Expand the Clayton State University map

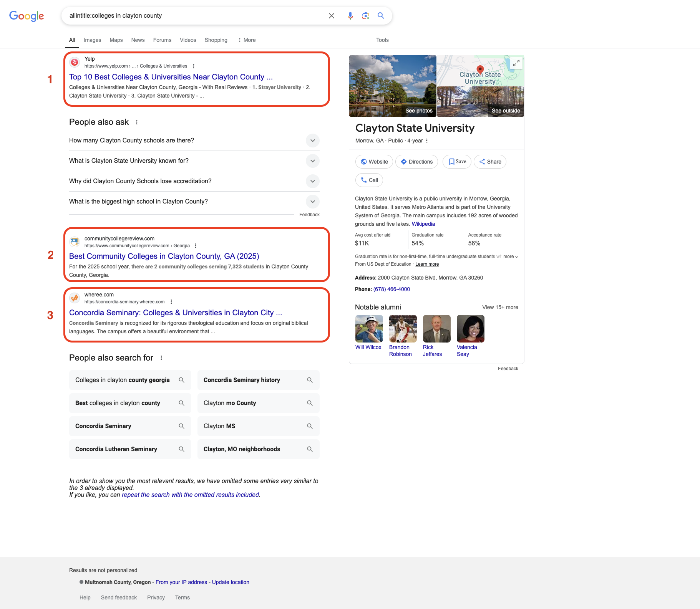click(516, 63)
